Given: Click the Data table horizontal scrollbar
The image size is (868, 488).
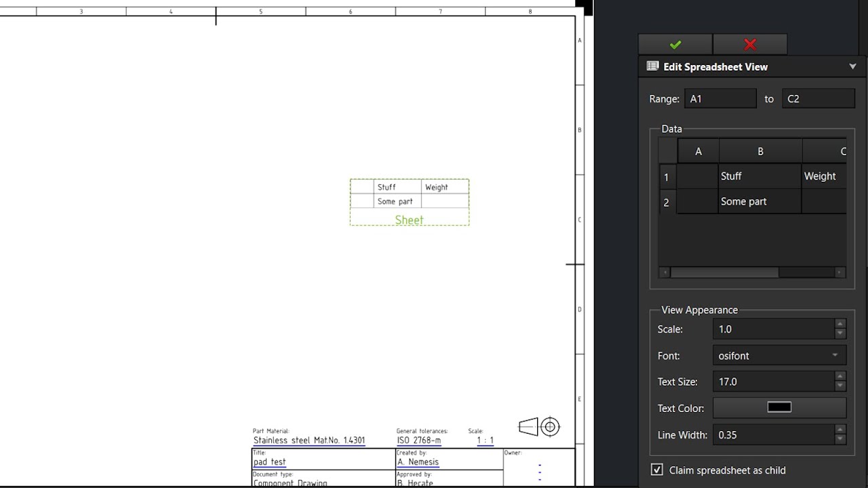Looking at the screenshot, I should point(724,272).
